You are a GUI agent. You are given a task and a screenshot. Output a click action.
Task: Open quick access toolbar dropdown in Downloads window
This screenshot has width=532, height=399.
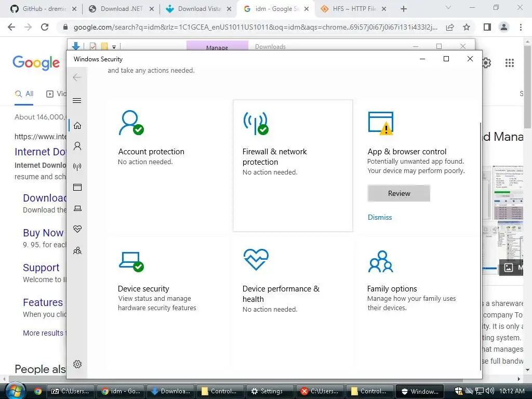tap(114, 47)
